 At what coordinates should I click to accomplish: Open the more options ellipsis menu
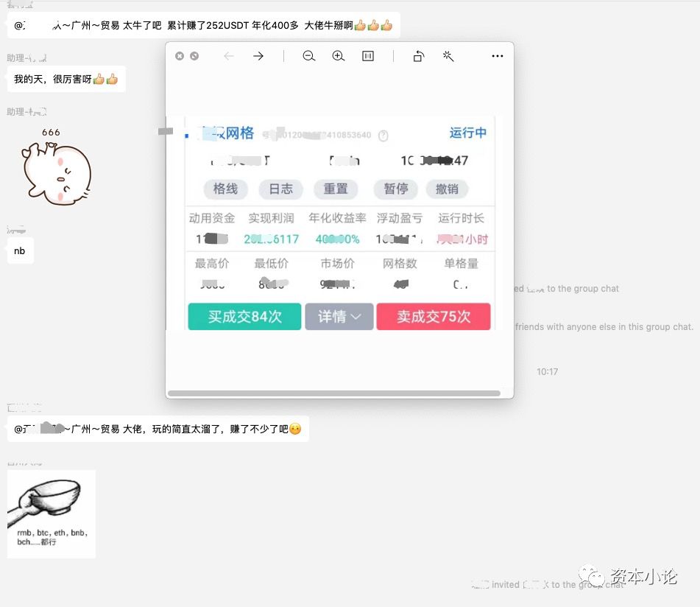click(497, 55)
